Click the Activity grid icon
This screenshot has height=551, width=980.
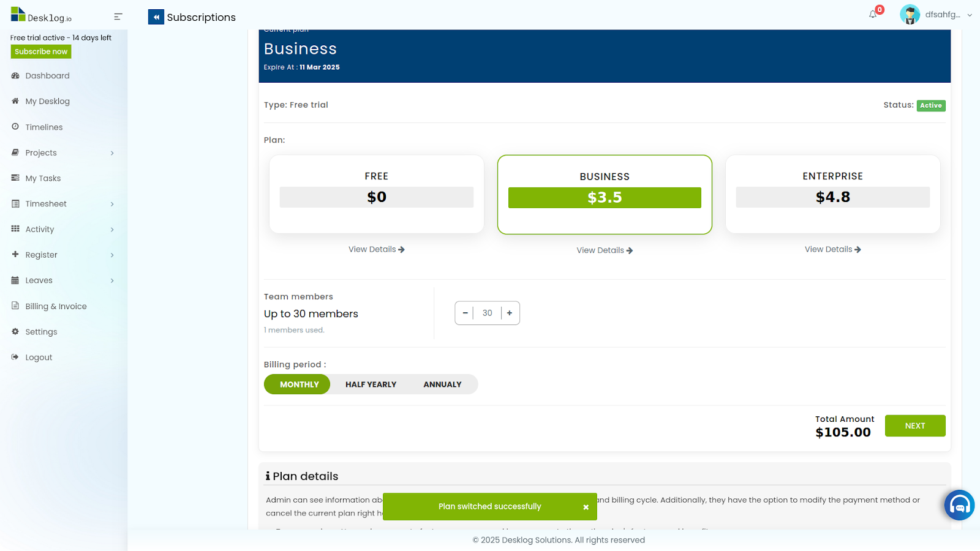15,229
